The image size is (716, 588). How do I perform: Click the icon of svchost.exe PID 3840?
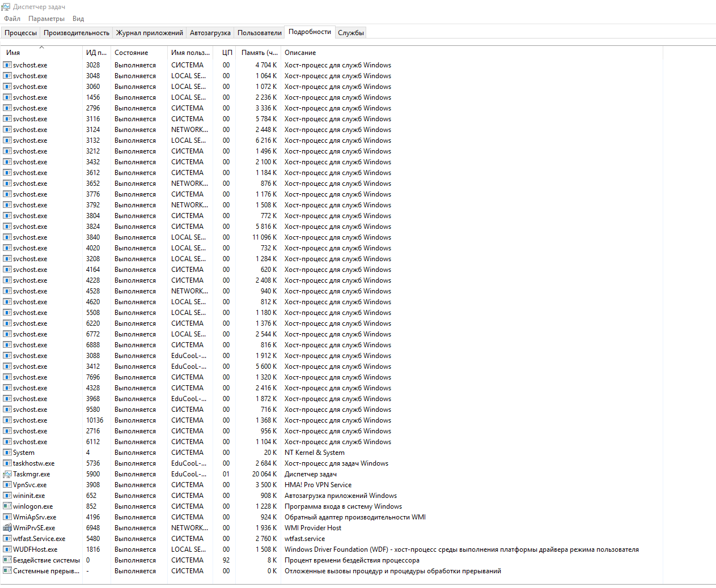tap(7, 237)
